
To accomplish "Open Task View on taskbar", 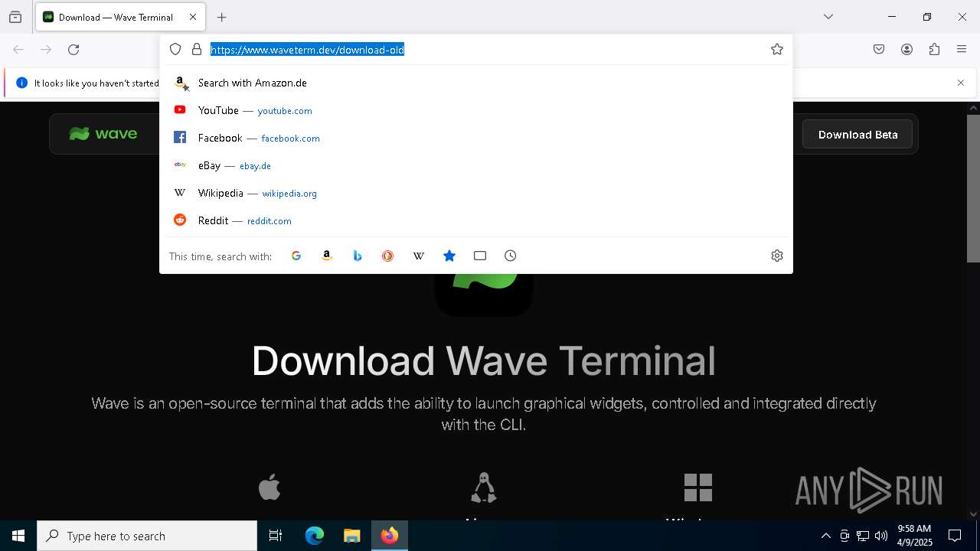I will [276, 536].
